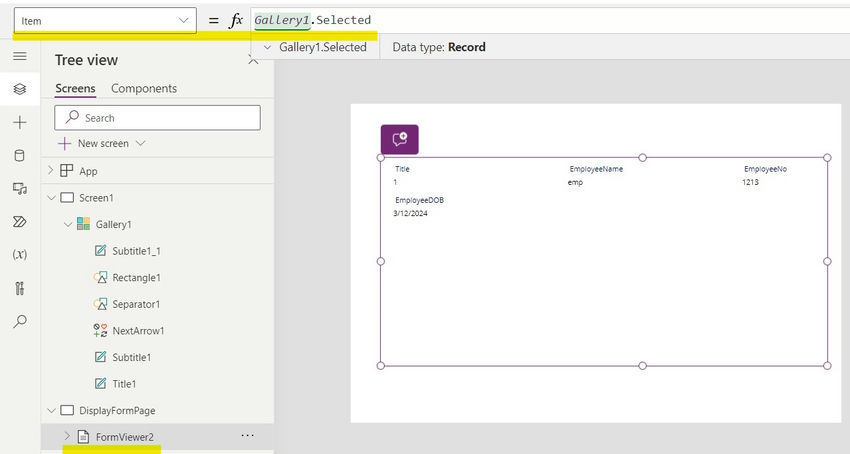Click into the Gallery1.Selected formula bar
This screenshot has width=850, height=454.
(550, 20)
